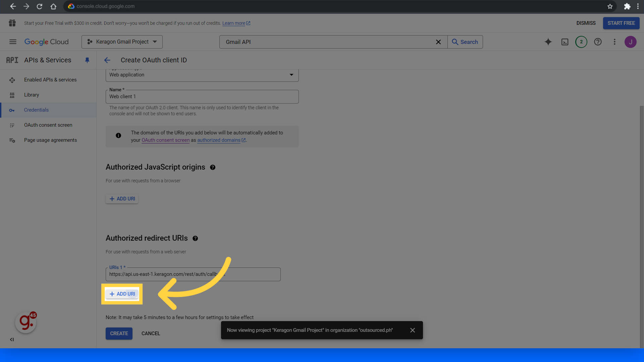This screenshot has width=644, height=362.
Task: Open authorized domains link
Action: pos(221,140)
